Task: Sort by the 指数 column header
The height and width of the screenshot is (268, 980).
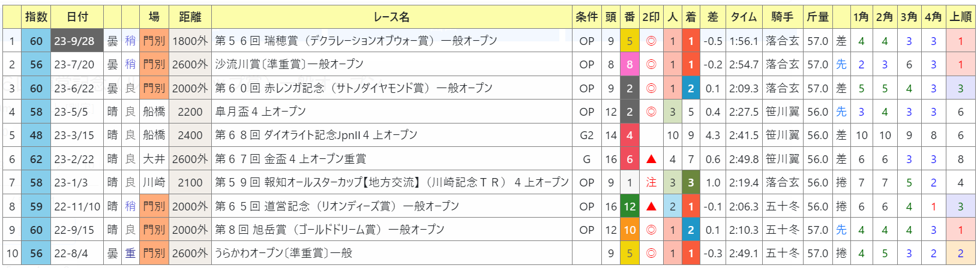Action: tap(36, 17)
